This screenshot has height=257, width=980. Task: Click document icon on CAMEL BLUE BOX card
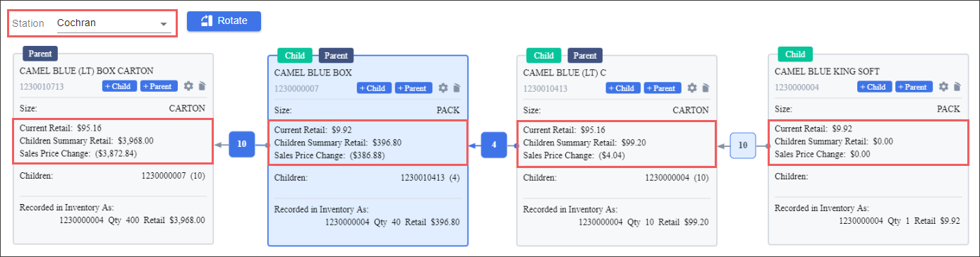pos(456,88)
